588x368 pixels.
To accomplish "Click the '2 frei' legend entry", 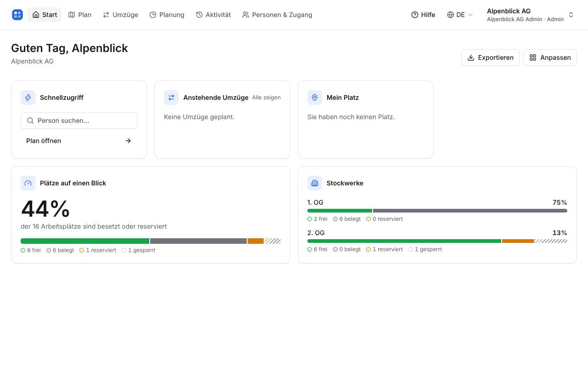I will [x=317, y=219].
